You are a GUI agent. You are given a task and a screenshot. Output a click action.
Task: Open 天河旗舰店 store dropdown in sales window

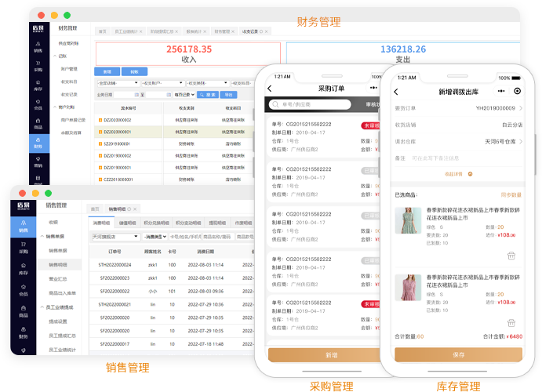pos(115,237)
